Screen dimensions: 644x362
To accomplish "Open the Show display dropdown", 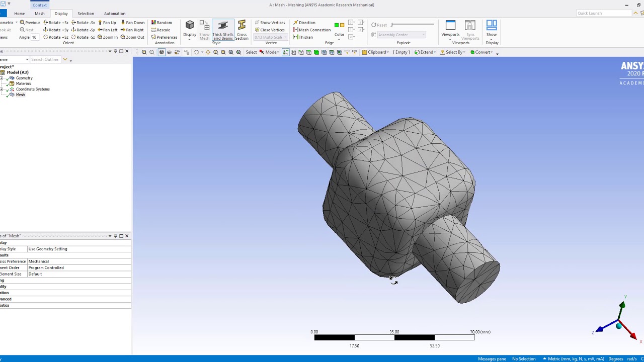I will coord(492,30).
